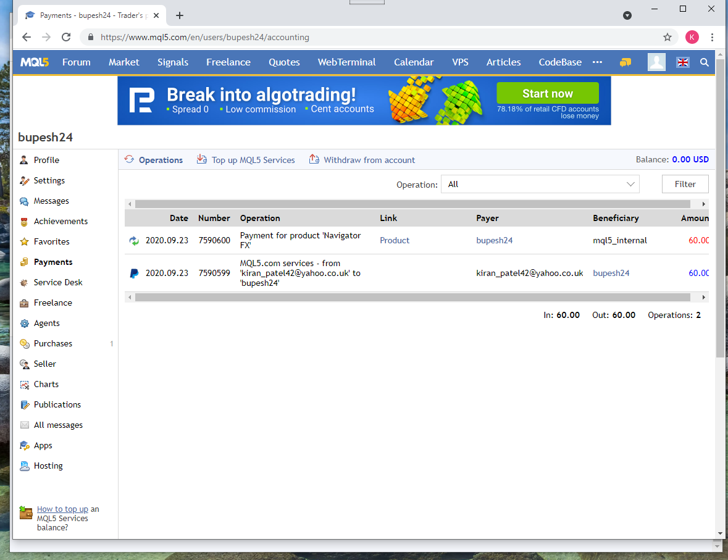Open Quotes in top navigation
The height and width of the screenshot is (560, 728).
[x=284, y=62]
